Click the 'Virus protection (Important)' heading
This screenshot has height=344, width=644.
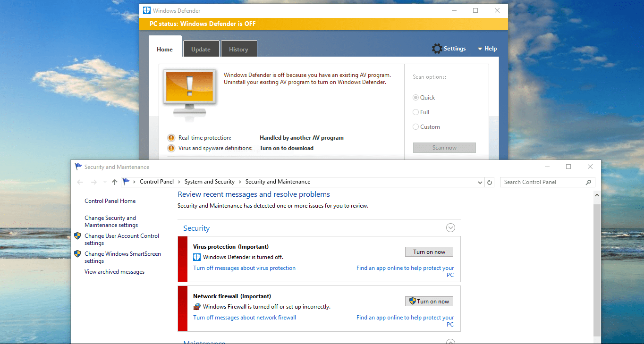tap(231, 247)
